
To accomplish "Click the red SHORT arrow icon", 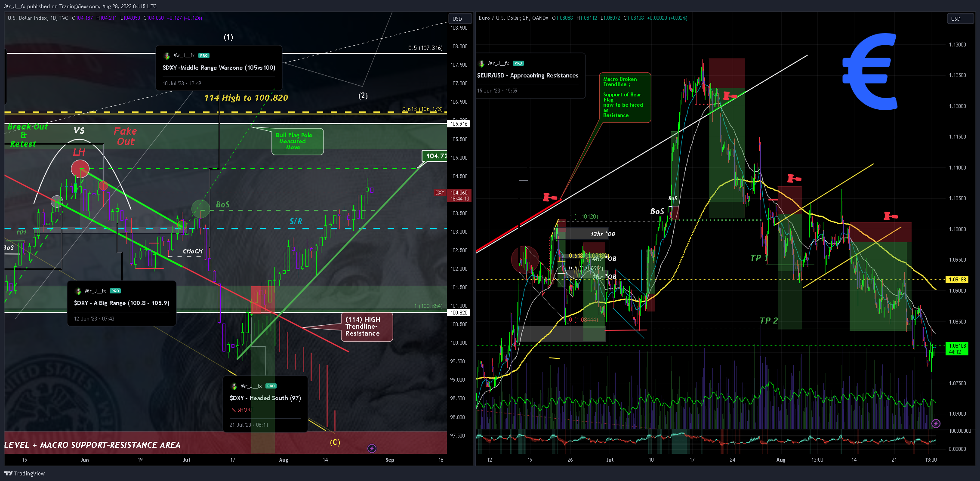I will point(233,410).
